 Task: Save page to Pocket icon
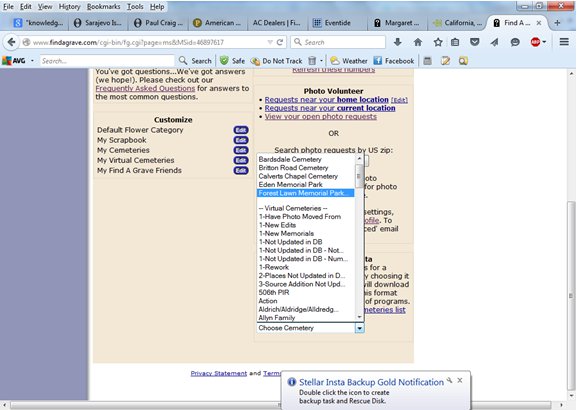(x=475, y=42)
